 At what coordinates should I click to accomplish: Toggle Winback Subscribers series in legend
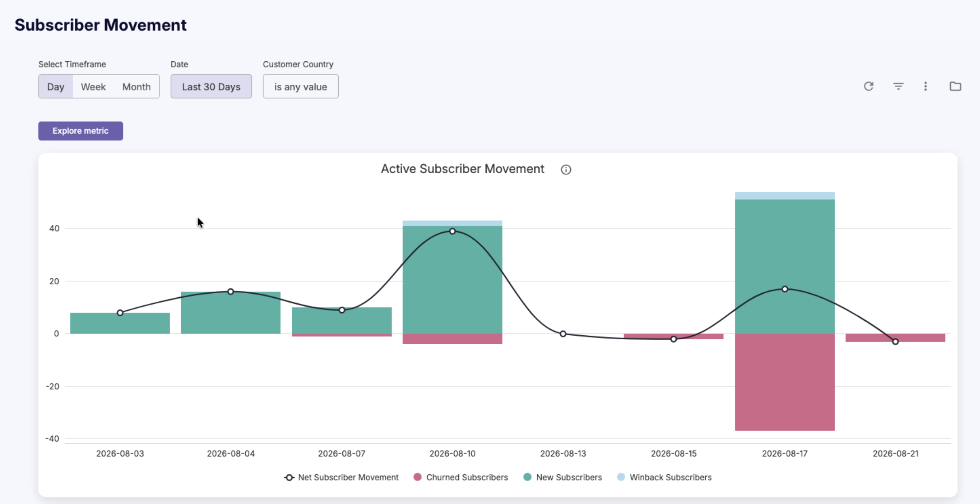pos(664,477)
